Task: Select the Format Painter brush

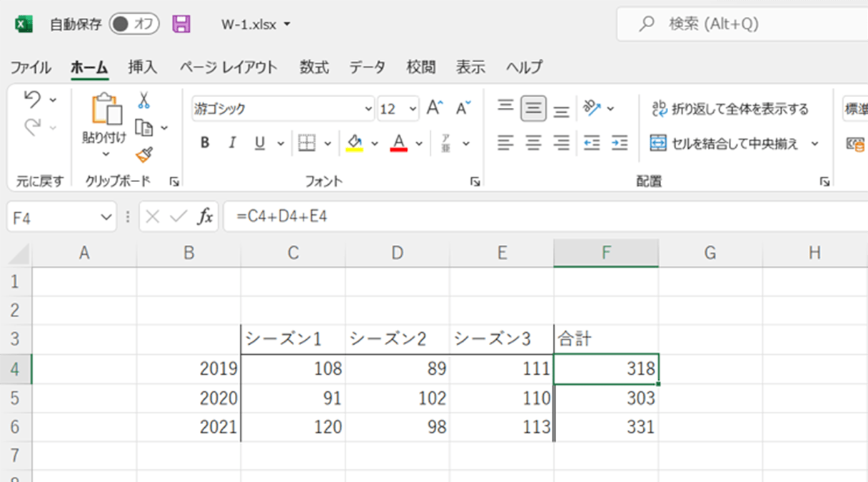Action: coord(144,154)
